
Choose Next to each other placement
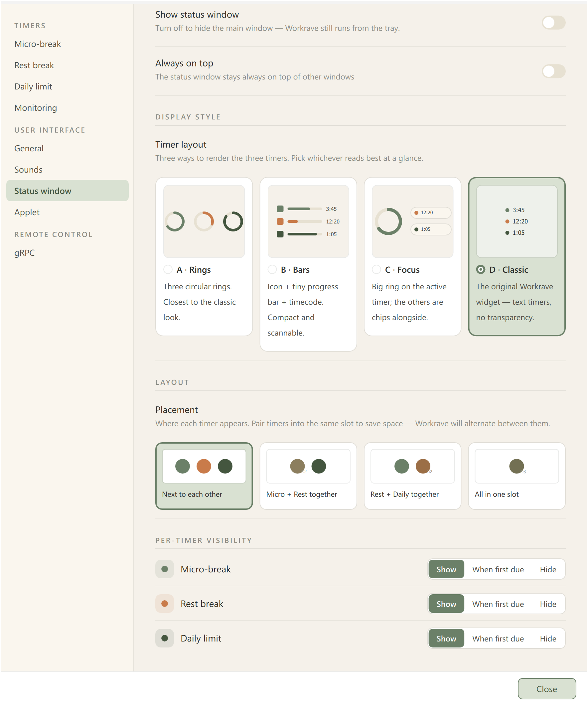coord(204,476)
